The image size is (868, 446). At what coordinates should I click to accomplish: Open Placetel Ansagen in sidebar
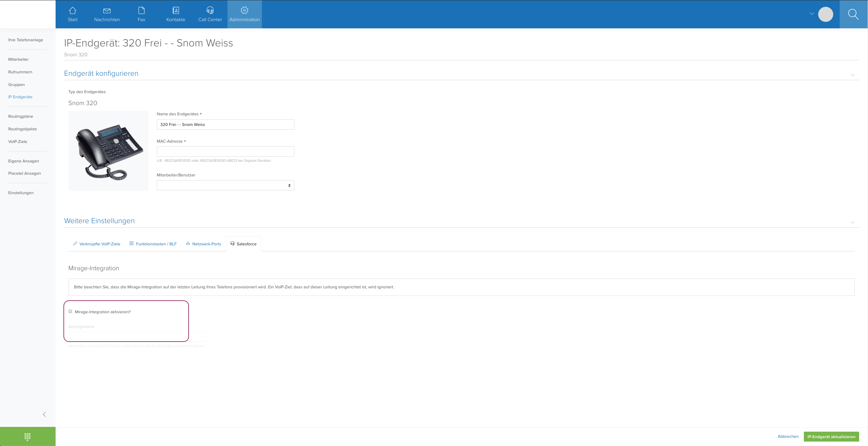pos(25,173)
